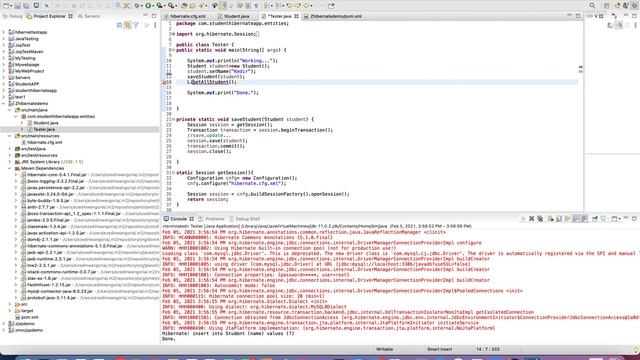Open the Open Console dropdown

point(620,219)
